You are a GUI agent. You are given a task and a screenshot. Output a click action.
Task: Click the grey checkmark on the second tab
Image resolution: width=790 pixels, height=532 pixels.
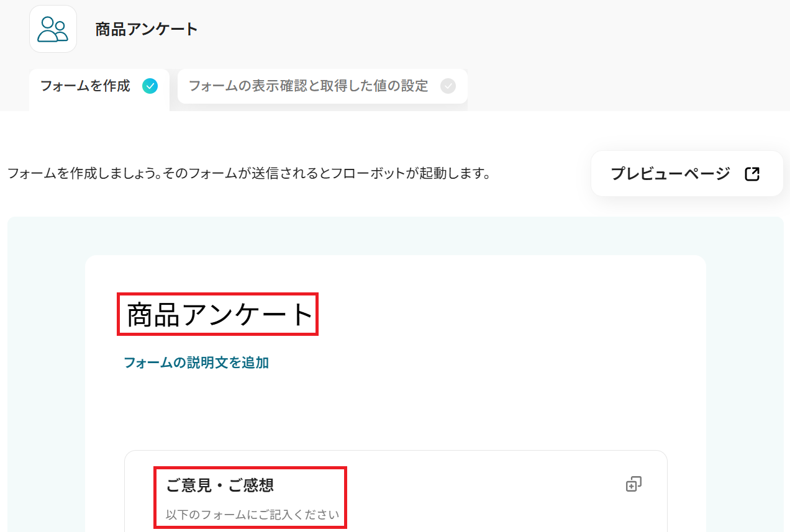[448, 86]
